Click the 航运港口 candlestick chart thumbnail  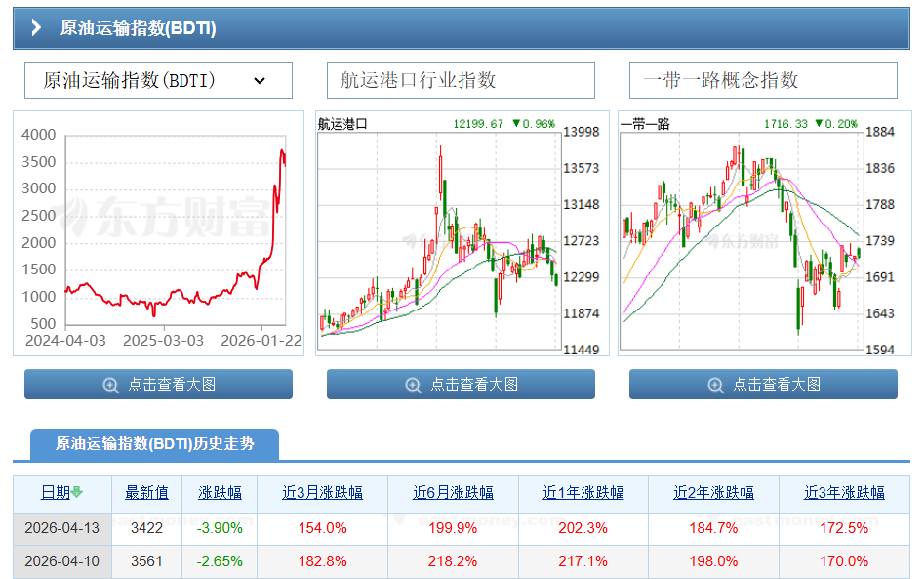461,232
